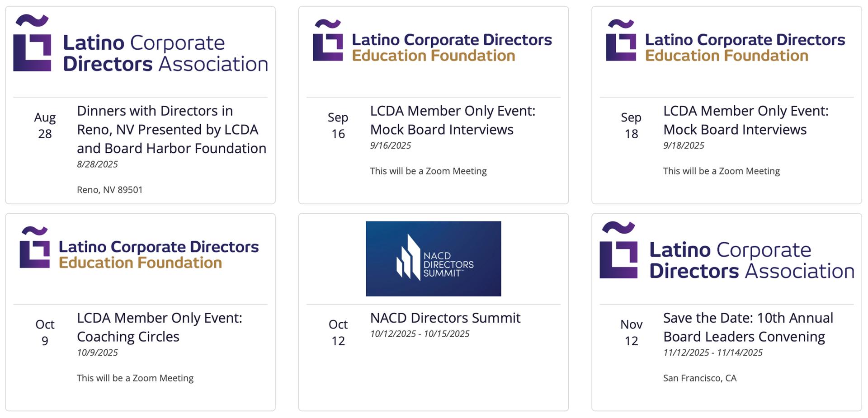The height and width of the screenshot is (418, 868).
Task: Open the NACD Directors Summit banner image
Action: 434,258
